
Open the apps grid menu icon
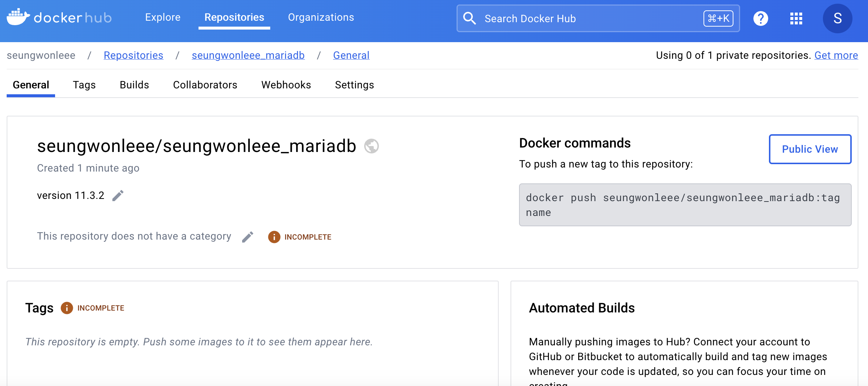click(796, 18)
